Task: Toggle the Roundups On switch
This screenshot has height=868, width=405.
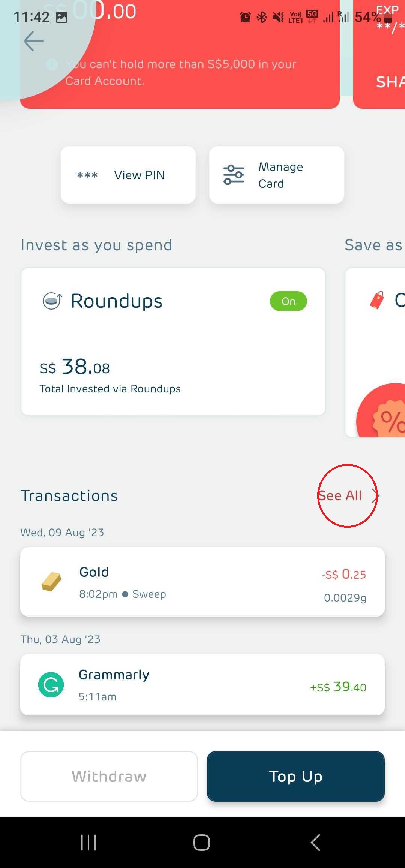Action: (x=288, y=301)
